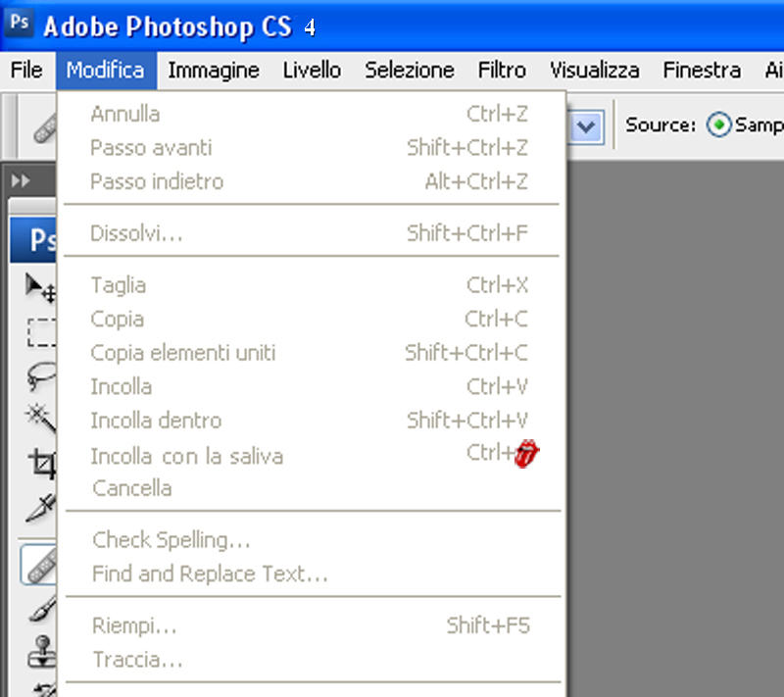Choose Passo indietro menu entry
The height and width of the screenshot is (697, 784).
click(x=311, y=181)
